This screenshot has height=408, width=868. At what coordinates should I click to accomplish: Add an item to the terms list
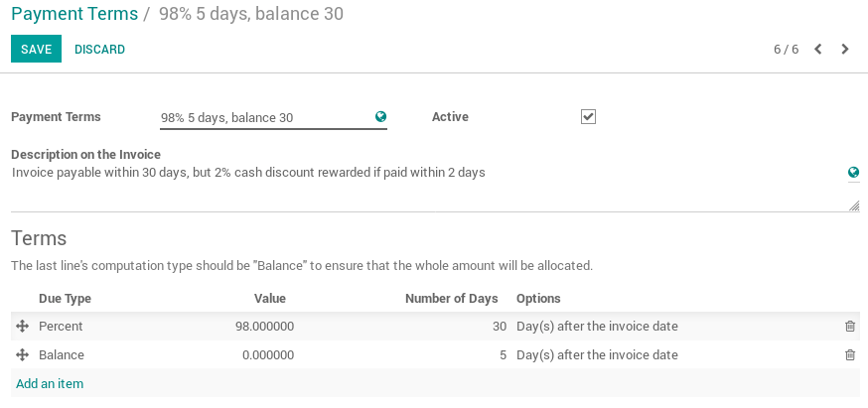tap(50, 383)
